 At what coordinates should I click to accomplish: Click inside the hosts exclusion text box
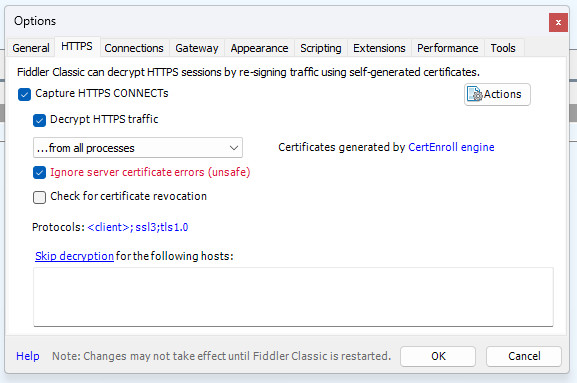click(293, 297)
